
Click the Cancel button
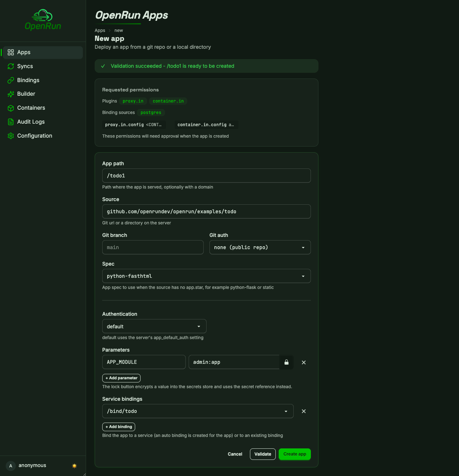pyautogui.click(x=235, y=454)
